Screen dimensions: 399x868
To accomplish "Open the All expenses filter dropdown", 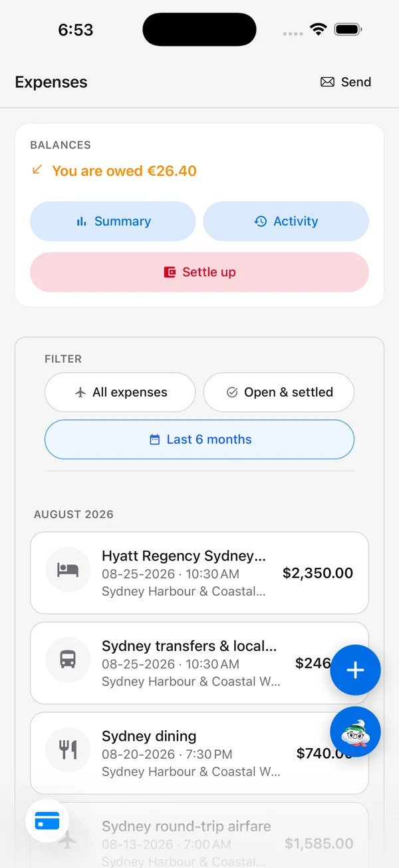I will 120,392.
